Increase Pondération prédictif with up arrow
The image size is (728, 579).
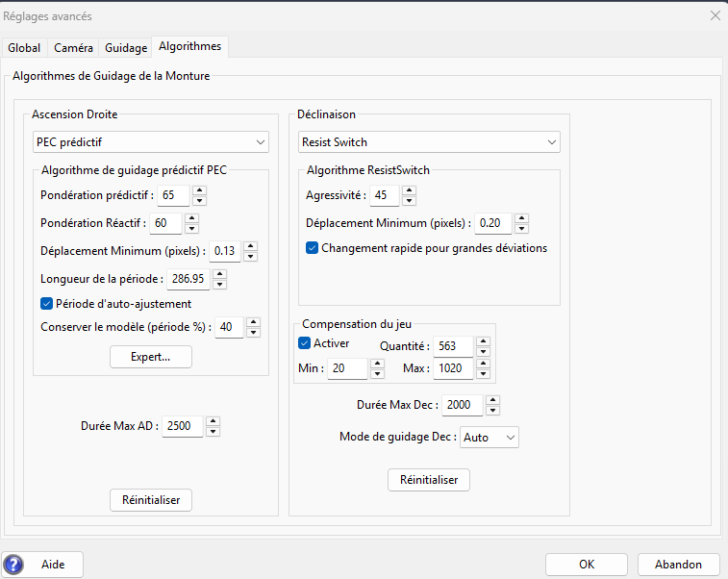199,190
